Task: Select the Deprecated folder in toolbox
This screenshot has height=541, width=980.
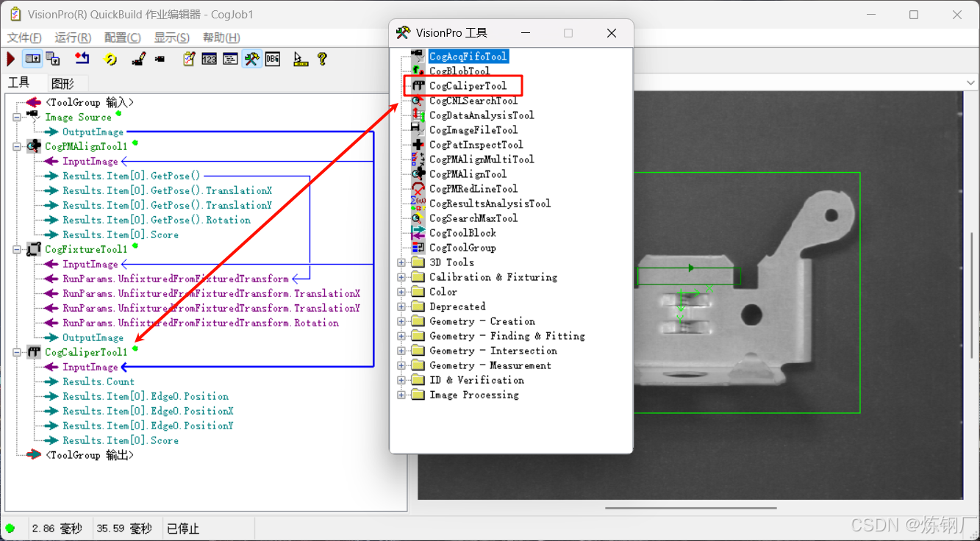Action: 457,307
